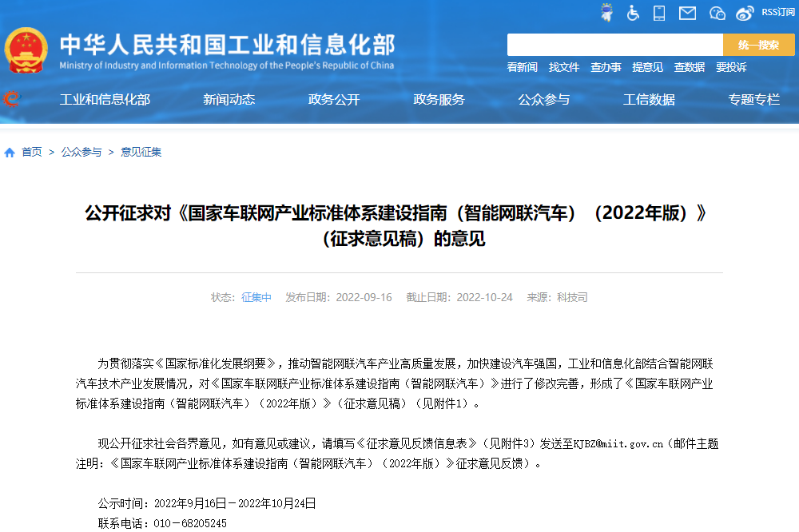
Task: Open the 意见征集 breadcrumb link
Action: pyautogui.click(x=143, y=151)
